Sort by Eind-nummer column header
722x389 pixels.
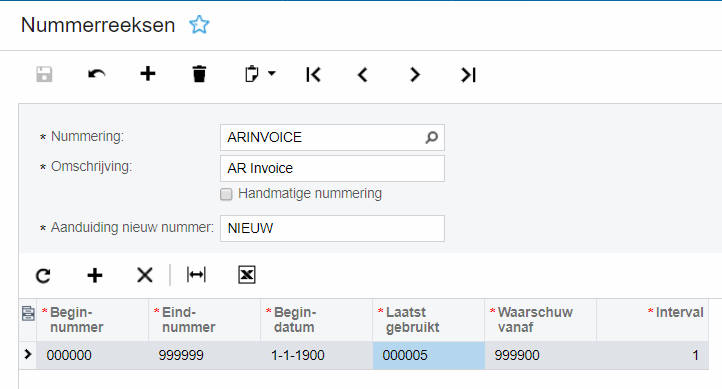(x=204, y=320)
